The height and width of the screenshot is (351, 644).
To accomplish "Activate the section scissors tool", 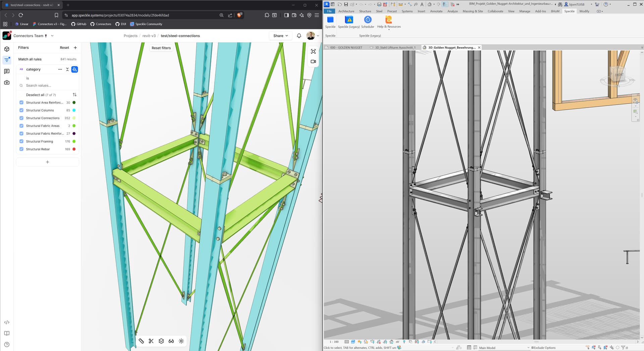I will pyautogui.click(x=151, y=341).
